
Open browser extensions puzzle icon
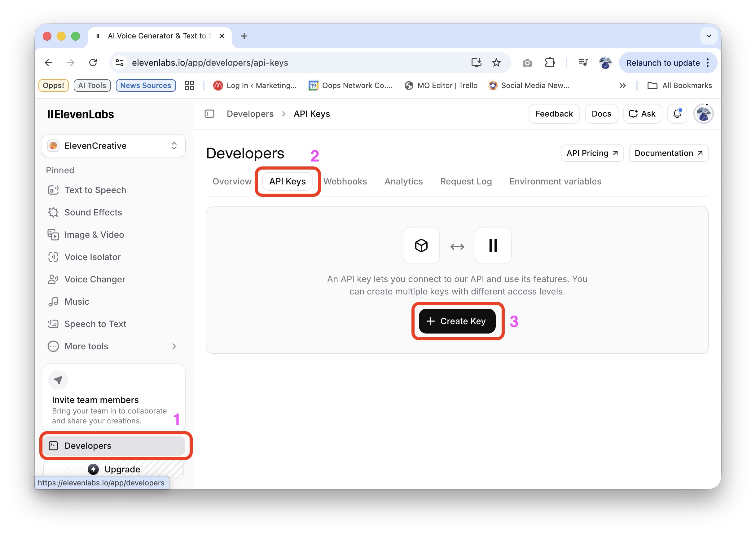(x=550, y=63)
